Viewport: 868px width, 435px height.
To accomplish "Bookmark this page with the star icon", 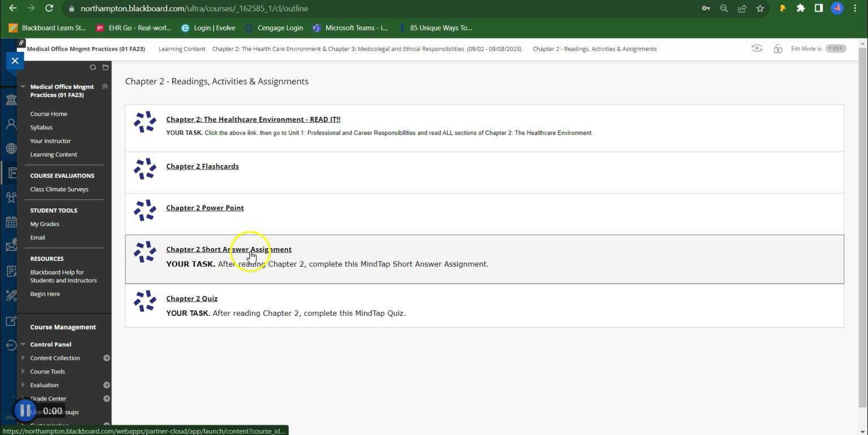I will tap(760, 8).
